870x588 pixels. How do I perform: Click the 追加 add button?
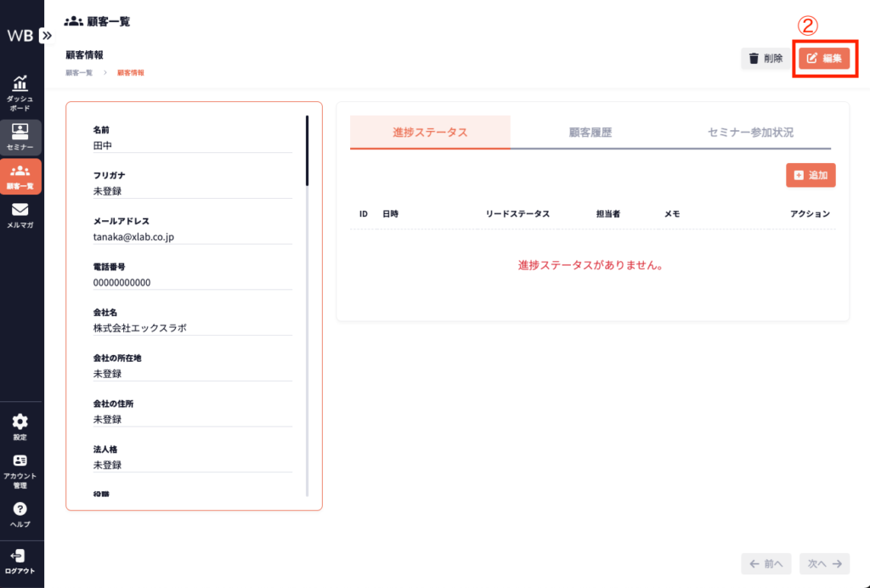(x=811, y=175)
